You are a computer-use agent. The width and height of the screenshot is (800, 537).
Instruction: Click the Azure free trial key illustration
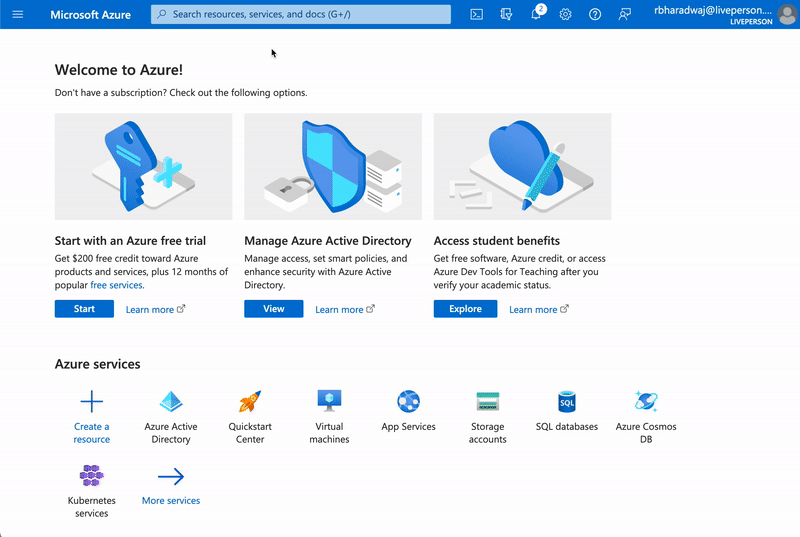coord(143,167)
